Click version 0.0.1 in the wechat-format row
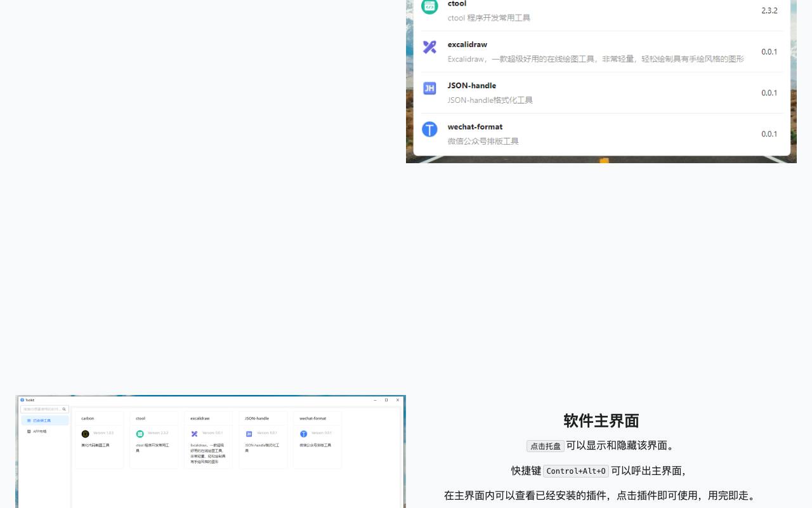 pyautogui.click(x=769, y=134)
